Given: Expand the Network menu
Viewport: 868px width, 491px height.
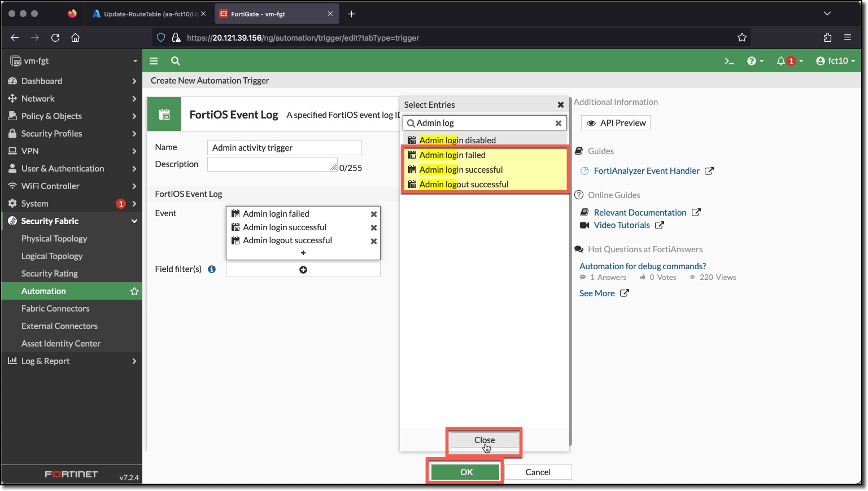Looking at the screenshot, I should pos(71,99).
